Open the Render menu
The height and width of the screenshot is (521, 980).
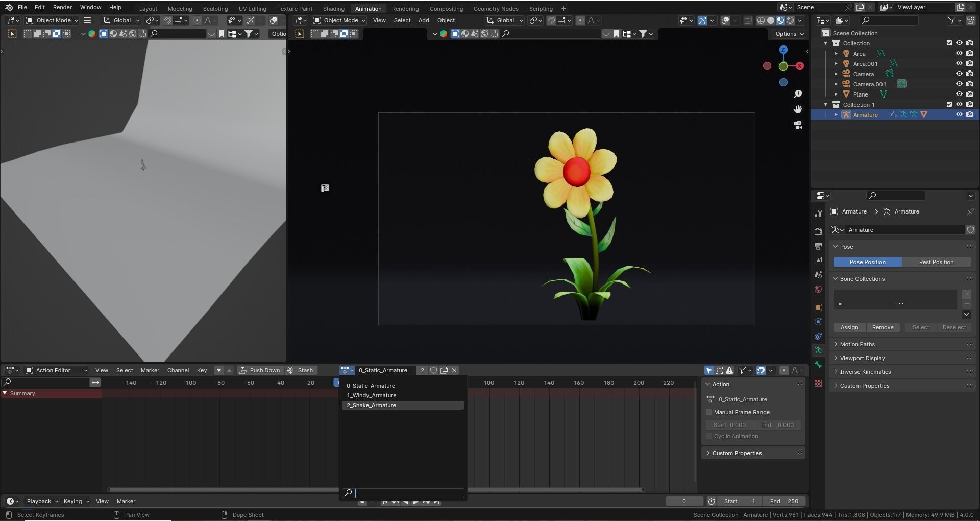pos(62,7)
